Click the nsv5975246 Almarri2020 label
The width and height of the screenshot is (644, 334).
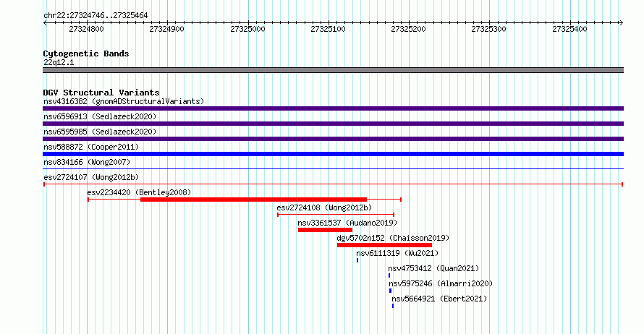[x=441, y=283]
